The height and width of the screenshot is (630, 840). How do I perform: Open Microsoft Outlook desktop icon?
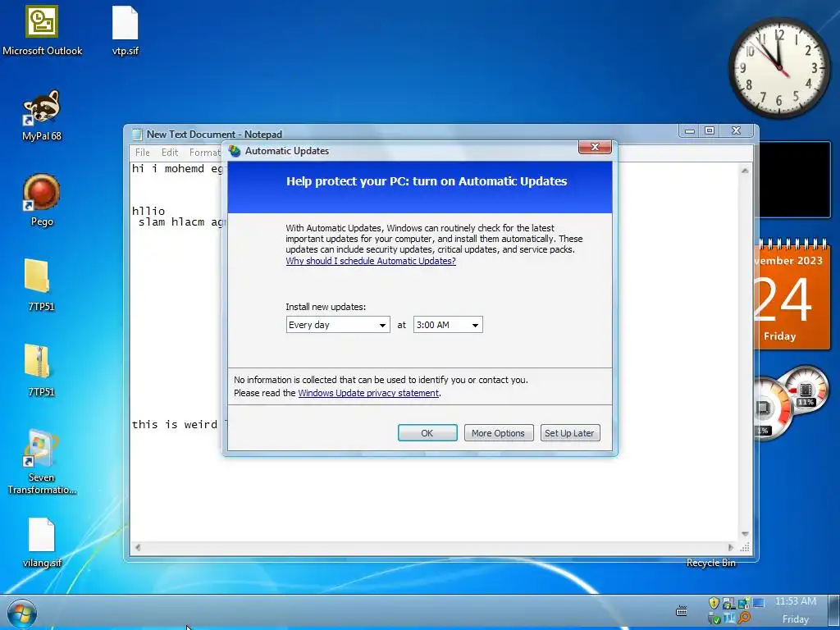(42, 30)
